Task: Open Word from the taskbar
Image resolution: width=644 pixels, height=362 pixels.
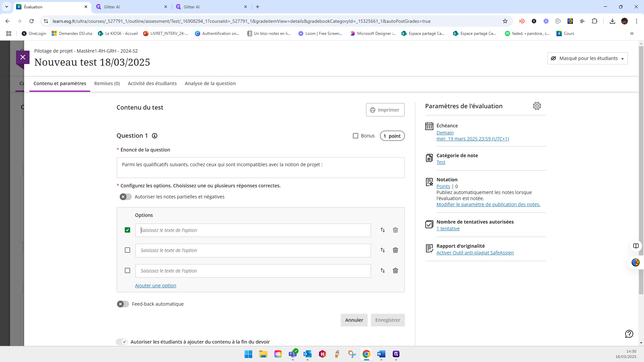Action: point(381,354)
